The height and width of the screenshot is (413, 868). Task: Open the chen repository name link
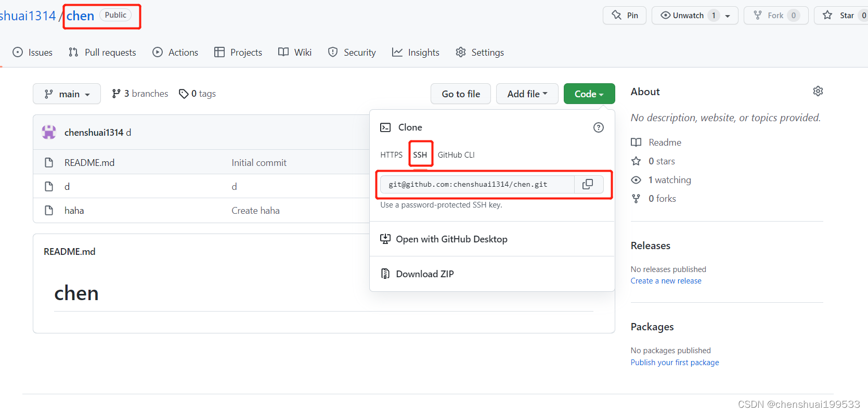80,16
